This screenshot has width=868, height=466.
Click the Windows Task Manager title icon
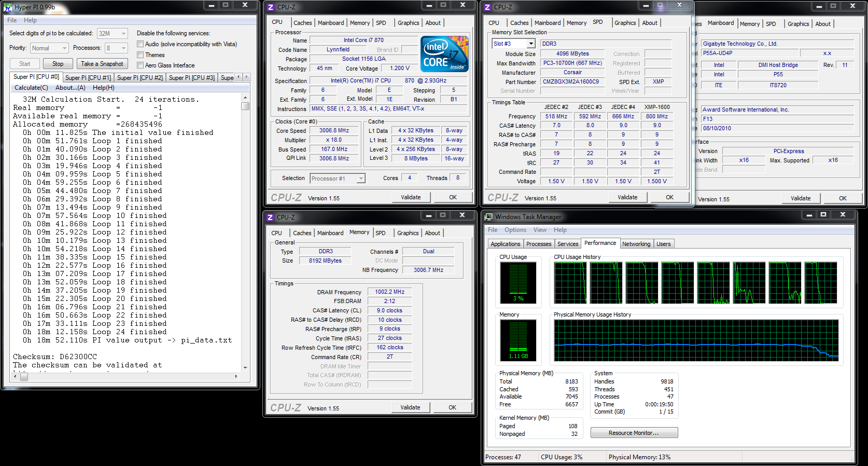pos(488,217)
